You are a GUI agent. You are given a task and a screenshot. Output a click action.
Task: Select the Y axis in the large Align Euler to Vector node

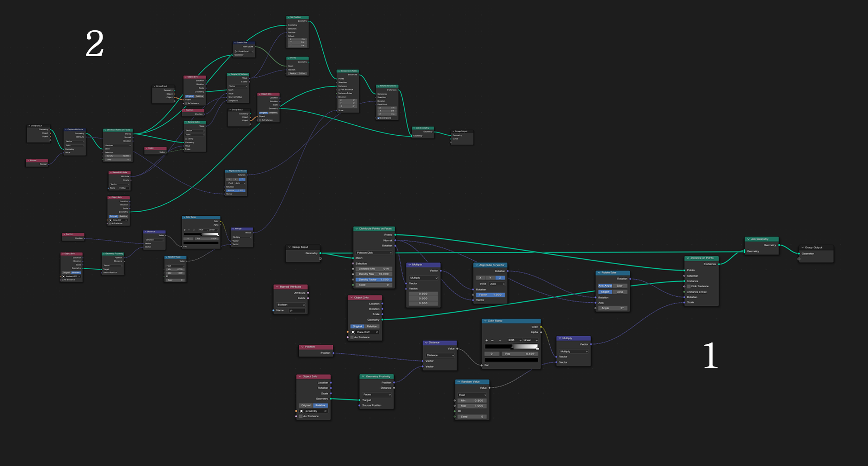[x=490, y=278]
